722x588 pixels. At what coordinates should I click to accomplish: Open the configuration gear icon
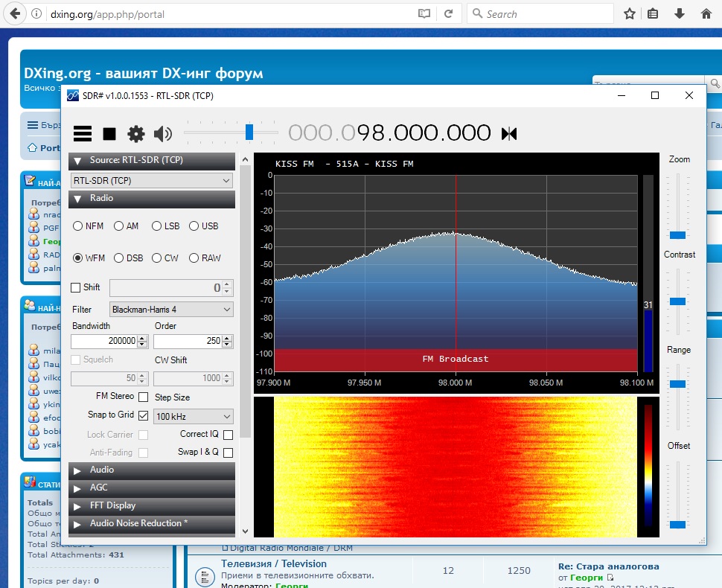[x=135, y=133]
